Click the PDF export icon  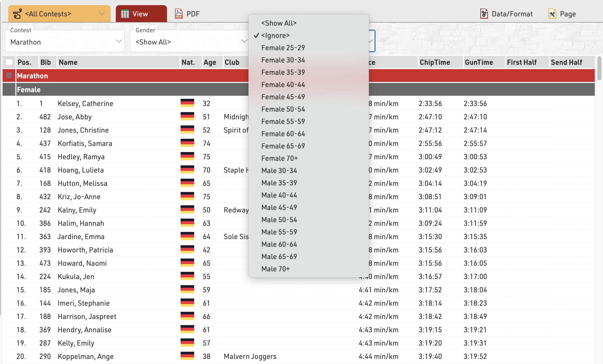coord(179,14)
